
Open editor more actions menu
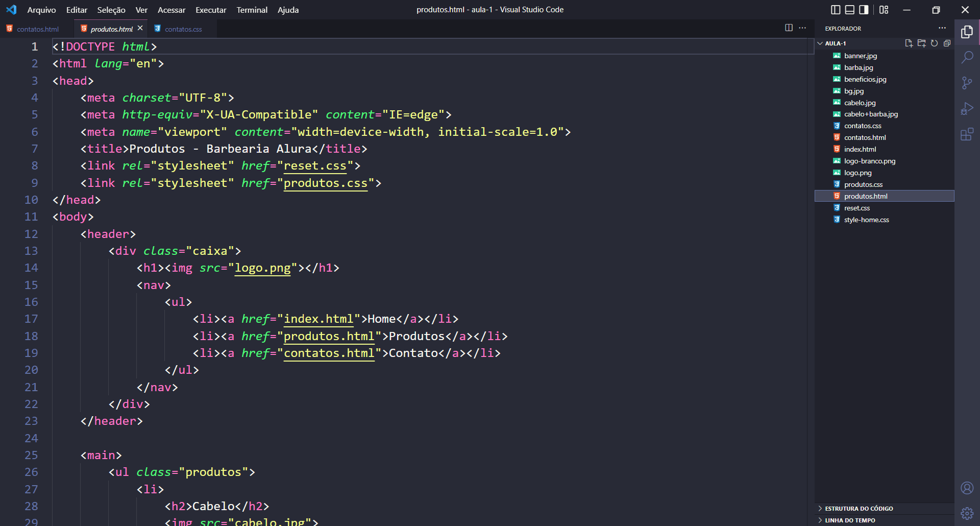(802, 28)
